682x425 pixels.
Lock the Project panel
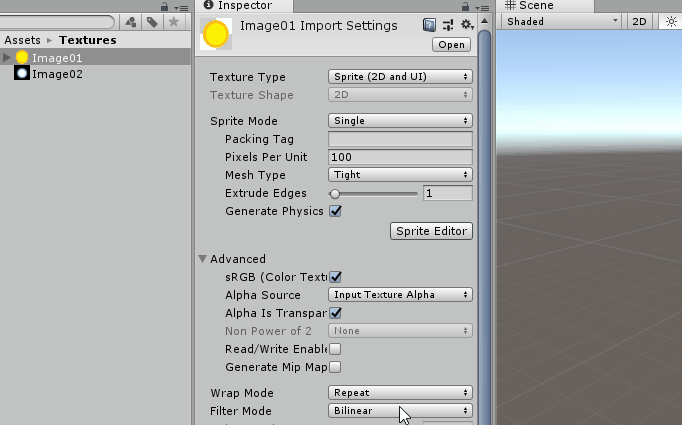pos(164,7)
